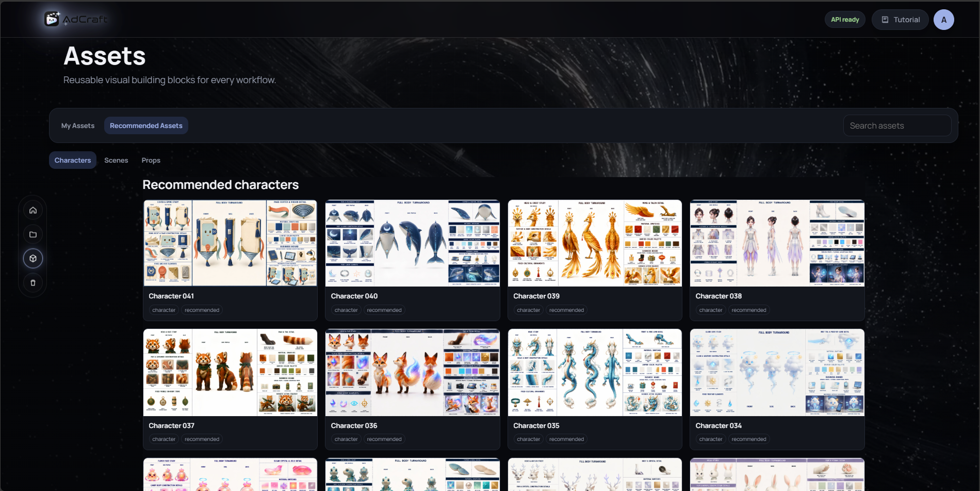Open the Character 040 dolphin thumbnail
980x491 pixels.
pyautogui.click(x=413, y=243)
